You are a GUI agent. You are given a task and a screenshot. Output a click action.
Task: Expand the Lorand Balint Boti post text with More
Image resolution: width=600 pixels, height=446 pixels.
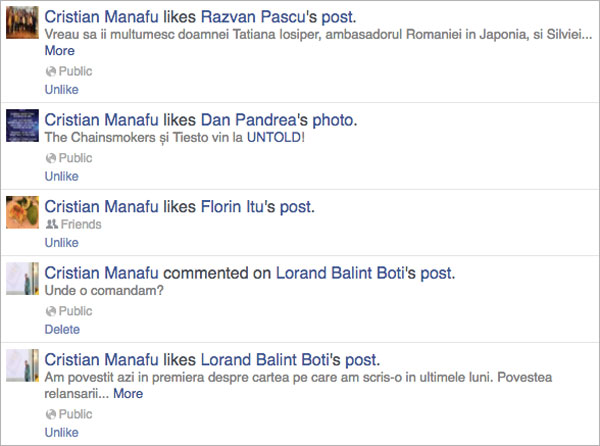(x=128, y=393)
